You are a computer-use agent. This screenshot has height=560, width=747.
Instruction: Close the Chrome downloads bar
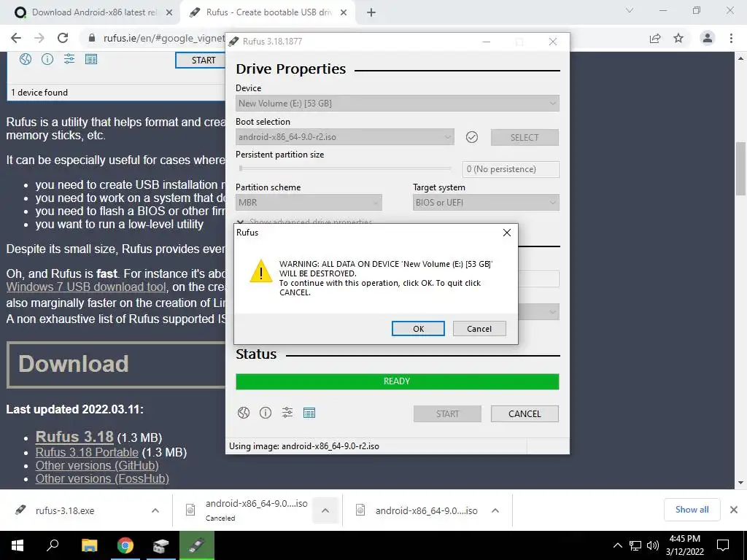click(x=734, y=510)
